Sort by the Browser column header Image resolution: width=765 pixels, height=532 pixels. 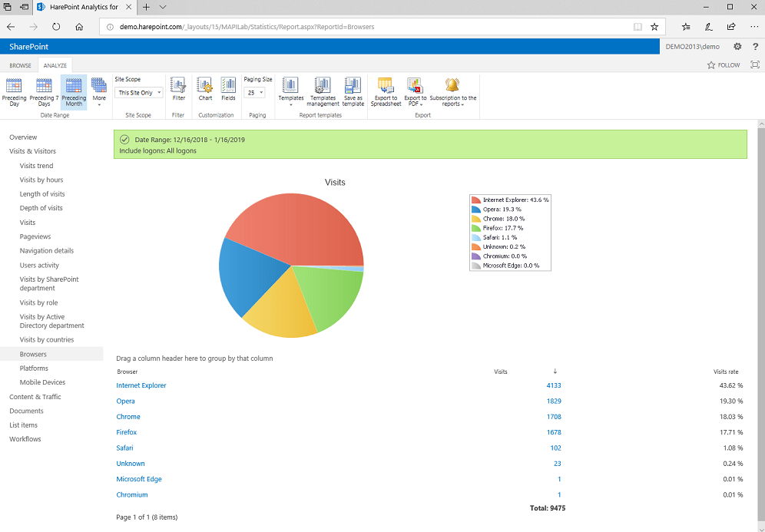(x=127, y=372)
